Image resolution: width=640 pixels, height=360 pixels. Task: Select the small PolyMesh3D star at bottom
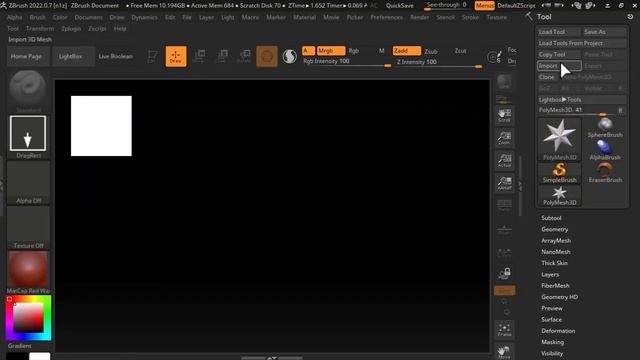(x=560, y=196)
